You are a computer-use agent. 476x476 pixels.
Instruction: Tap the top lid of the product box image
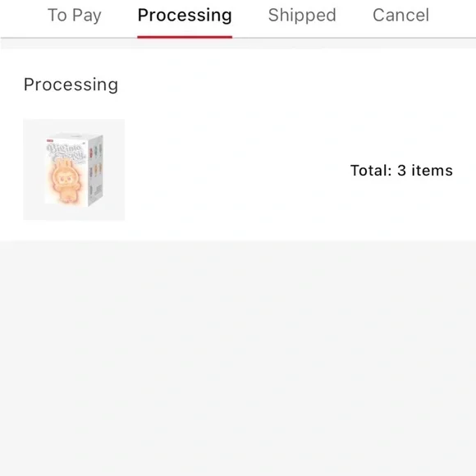point(76,136)
